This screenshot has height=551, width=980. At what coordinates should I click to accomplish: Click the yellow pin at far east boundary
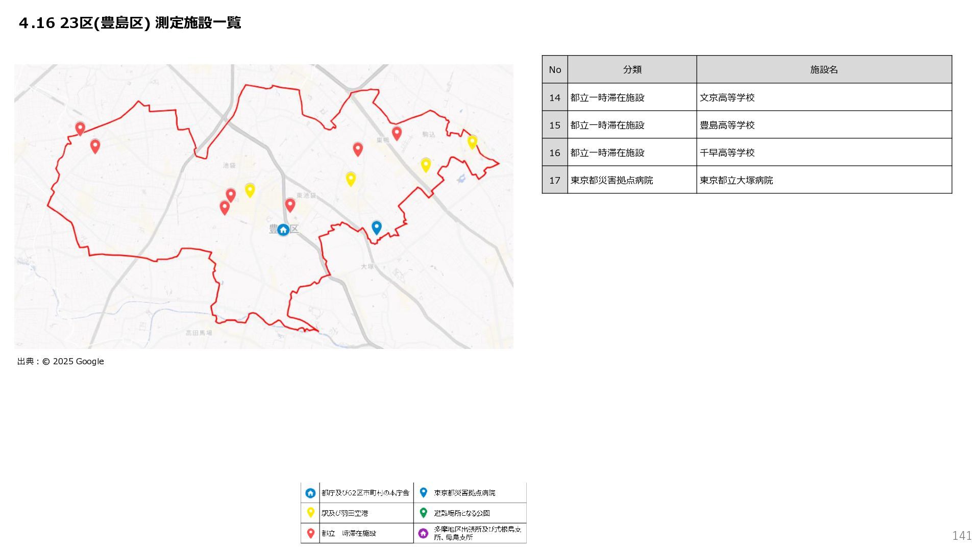point(472,142)
